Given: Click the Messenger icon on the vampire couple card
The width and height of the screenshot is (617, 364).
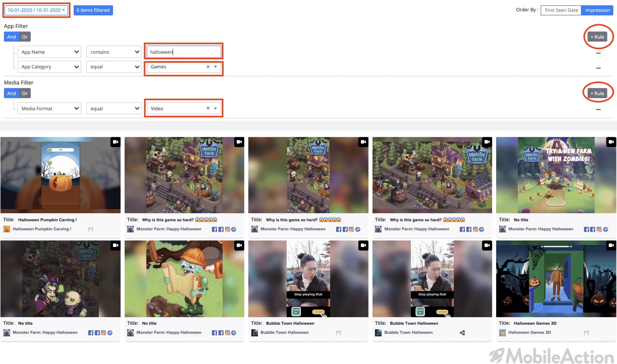Looking at the screenshot, I should (x=110, y=333).
